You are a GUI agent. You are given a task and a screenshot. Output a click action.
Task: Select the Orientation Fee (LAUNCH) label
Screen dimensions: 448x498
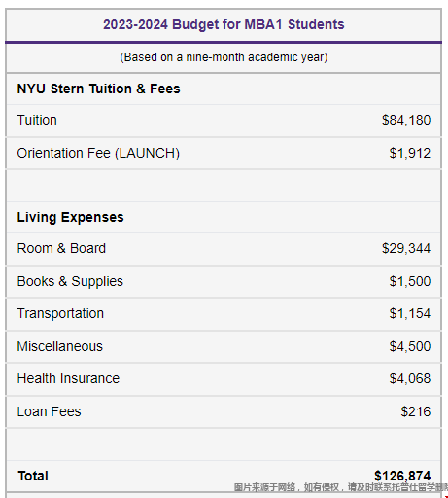pyautogui.click(x=98, y=153)
